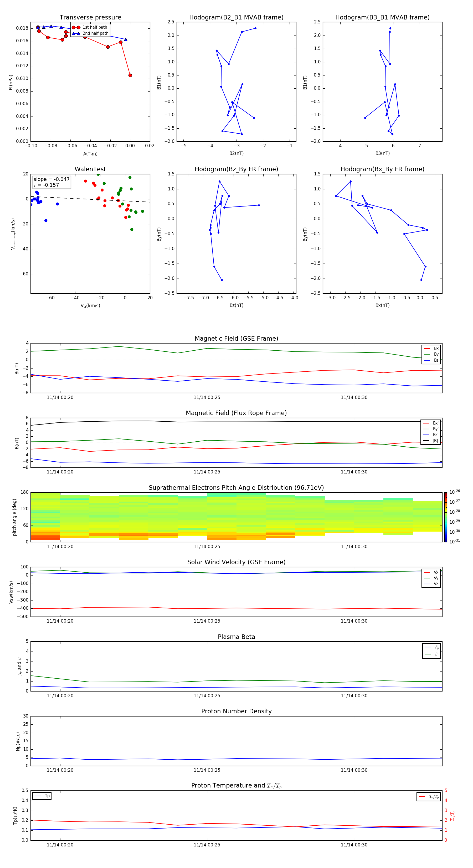Click the 'Transverse pressure' plot title
Screen dimensions: 473x868
[x=90, y=17]
